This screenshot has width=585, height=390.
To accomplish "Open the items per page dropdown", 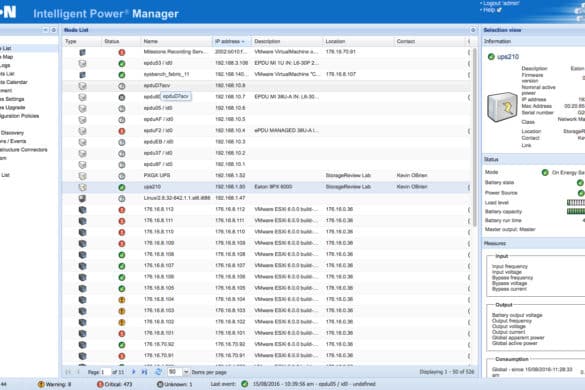I will [x=186, y=372].
